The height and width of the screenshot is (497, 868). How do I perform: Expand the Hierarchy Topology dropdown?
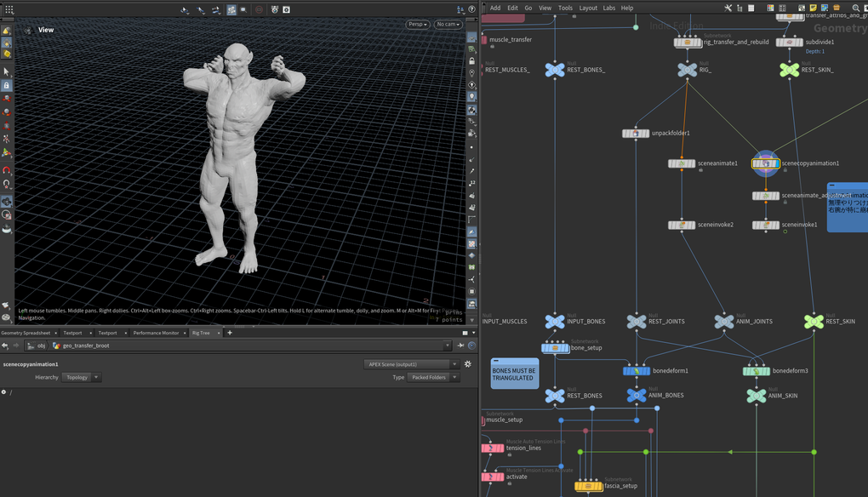click(x=81, y=377)
